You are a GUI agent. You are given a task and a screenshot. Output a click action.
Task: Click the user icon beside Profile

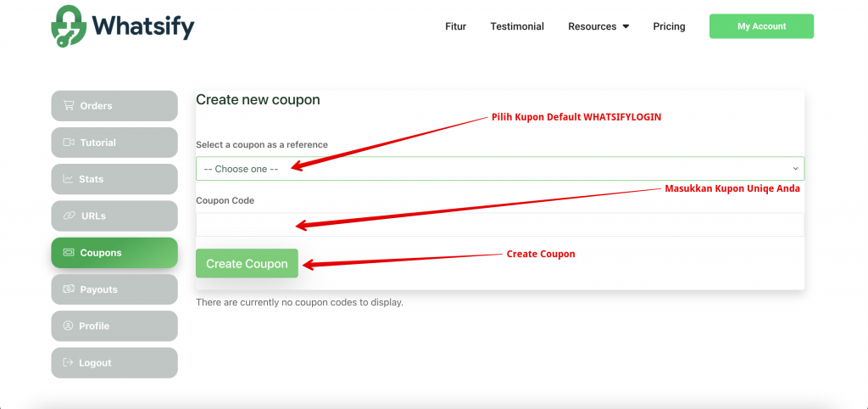pos(68,326)
